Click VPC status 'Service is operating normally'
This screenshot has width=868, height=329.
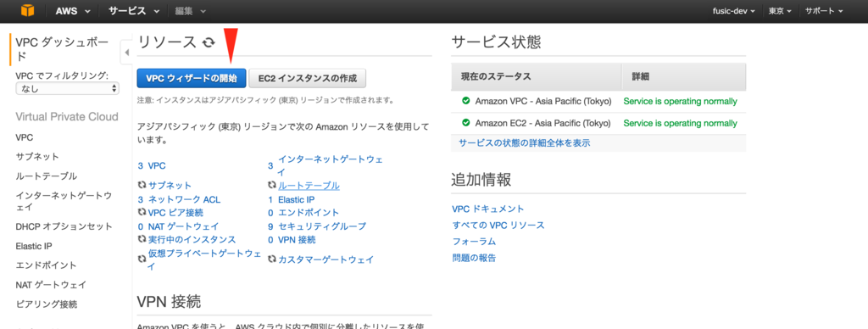[x=681, y=102]
